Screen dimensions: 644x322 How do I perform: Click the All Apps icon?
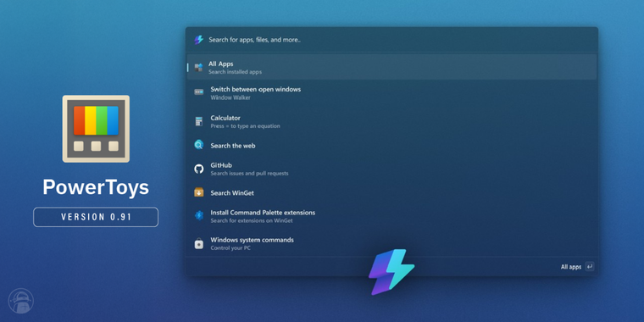pyautogui.click(x=199, y=67)
